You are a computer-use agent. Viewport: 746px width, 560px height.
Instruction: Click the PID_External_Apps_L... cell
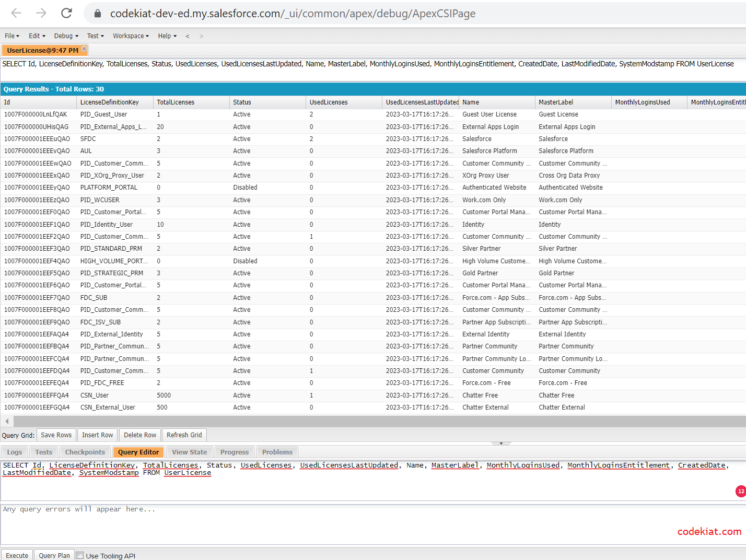click(x=115, y=127)
